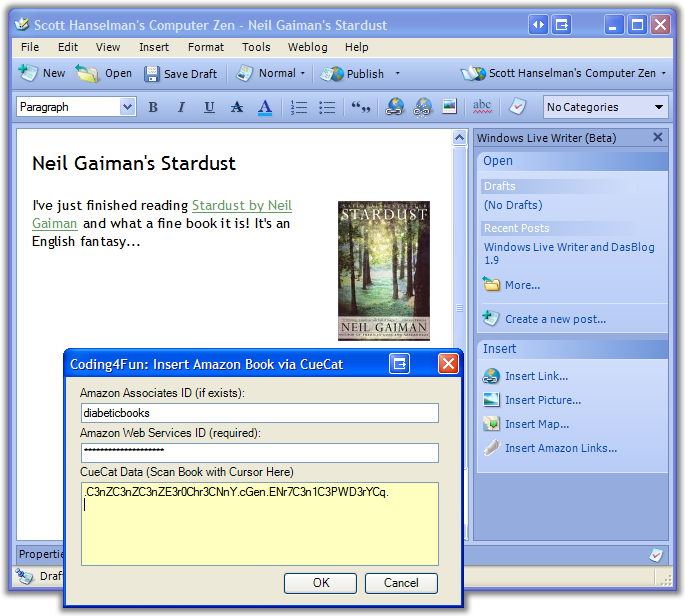Viewport: 685px width, 616px height.
Task: Click the insert picture toolbar icon
Action: pos(450,106)
